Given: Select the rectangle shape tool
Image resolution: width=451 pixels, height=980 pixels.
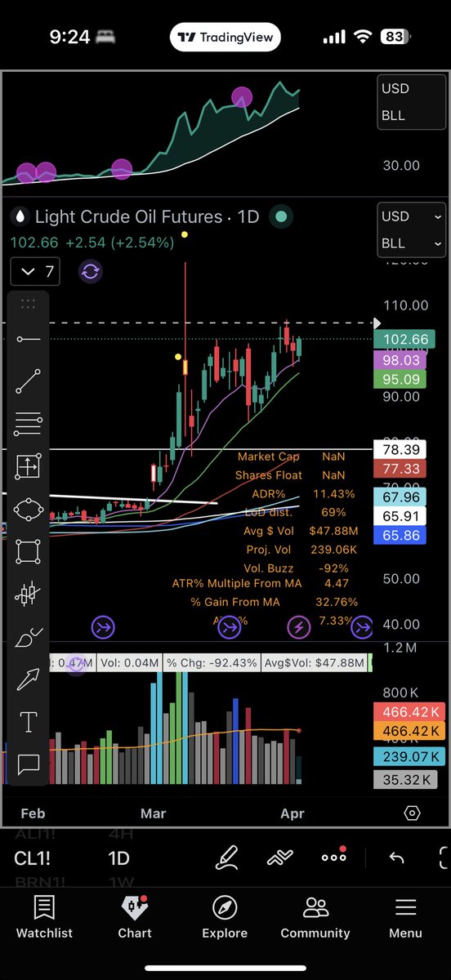Looking at the screenshot, I should [x=29, y=551].
